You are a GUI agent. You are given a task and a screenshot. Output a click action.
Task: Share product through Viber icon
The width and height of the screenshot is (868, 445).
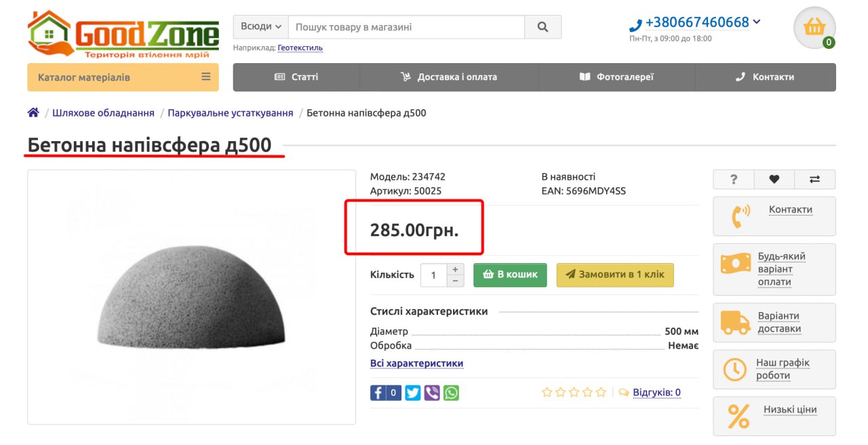[x=432, y=393]
